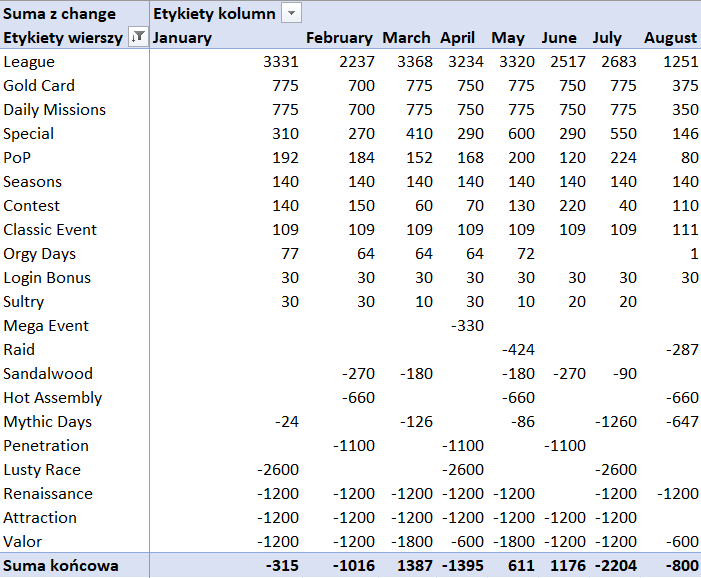Click the Gold Card row label
The image size is (701, 578).
39,86
